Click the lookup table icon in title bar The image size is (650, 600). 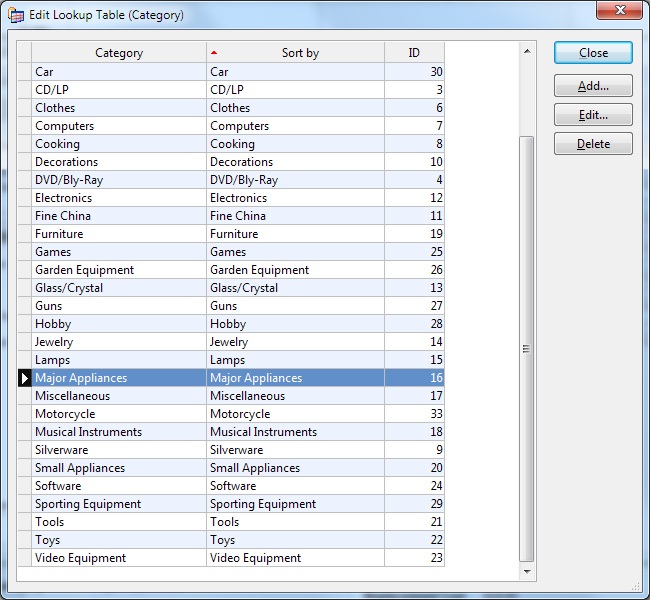click(x=16, y=15)
